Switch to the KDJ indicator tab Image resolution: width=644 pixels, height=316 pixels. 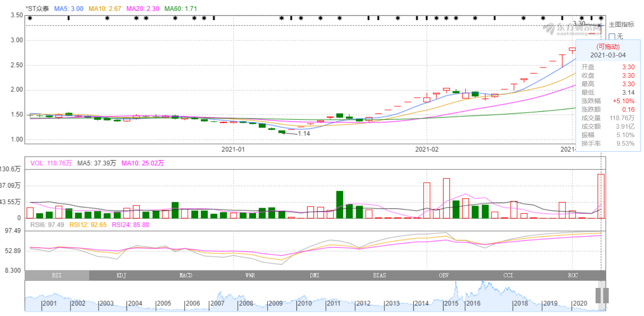point(121,275)
